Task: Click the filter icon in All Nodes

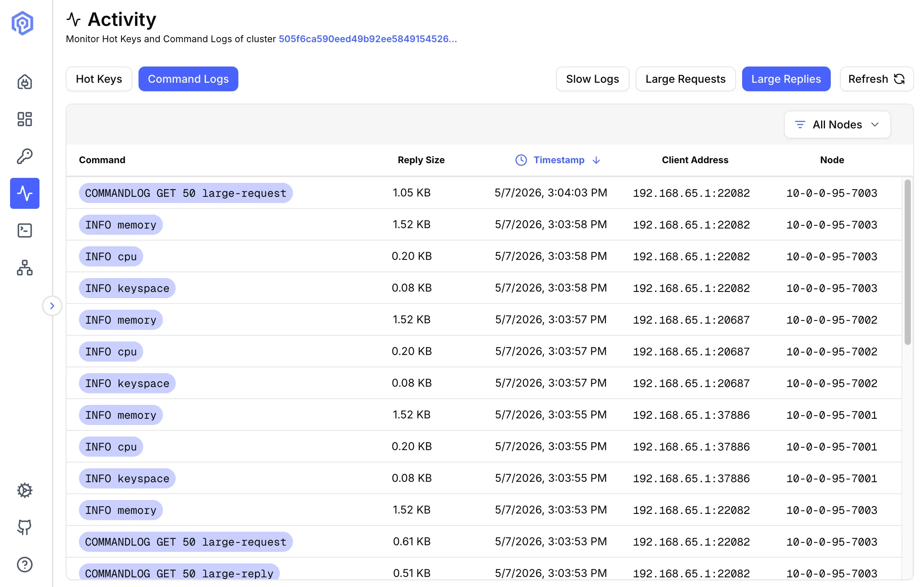Action: pyautogui.click(x=800, y=125)
